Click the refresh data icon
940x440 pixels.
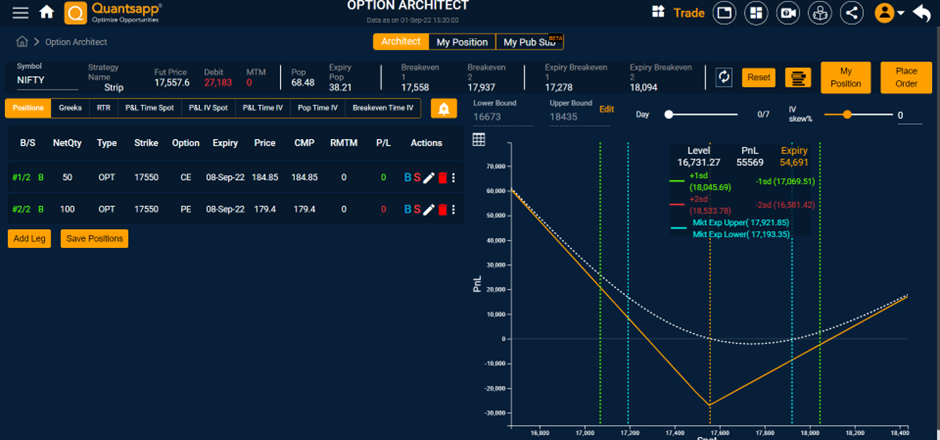coord(725,77)
